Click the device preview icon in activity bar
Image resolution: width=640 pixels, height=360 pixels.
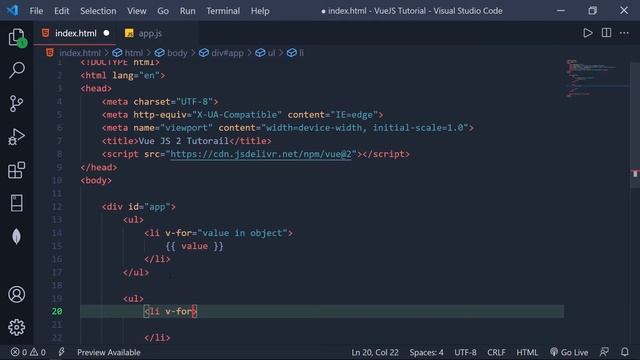pos(17,203)
